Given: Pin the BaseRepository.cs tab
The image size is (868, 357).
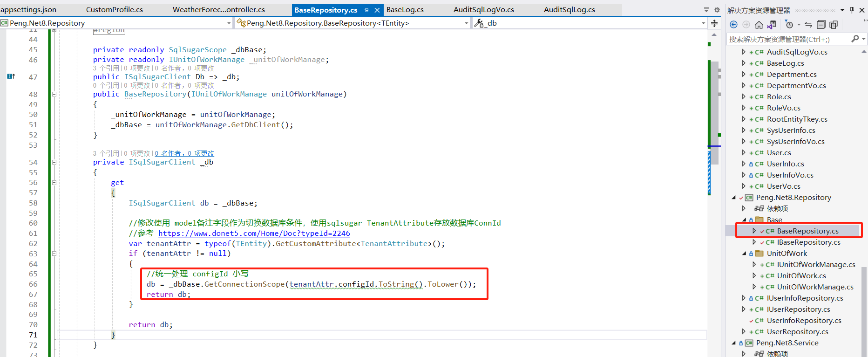Looking at the screenshot, I should click(366, 10).
